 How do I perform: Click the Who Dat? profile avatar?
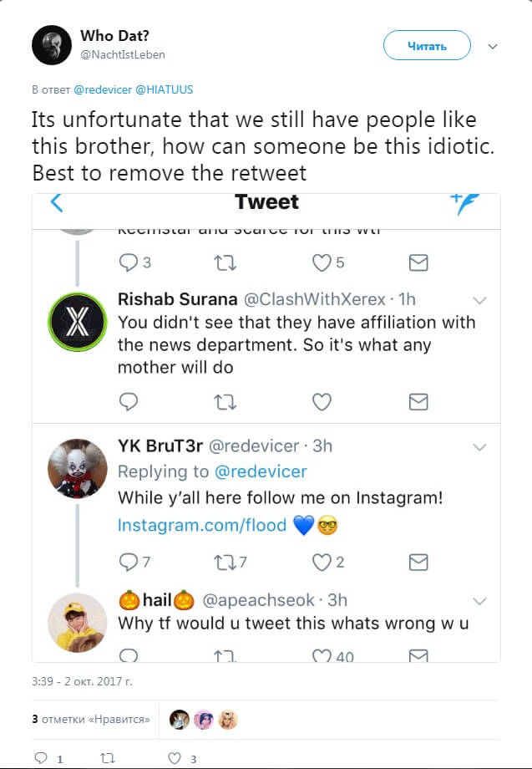point(52,45)
